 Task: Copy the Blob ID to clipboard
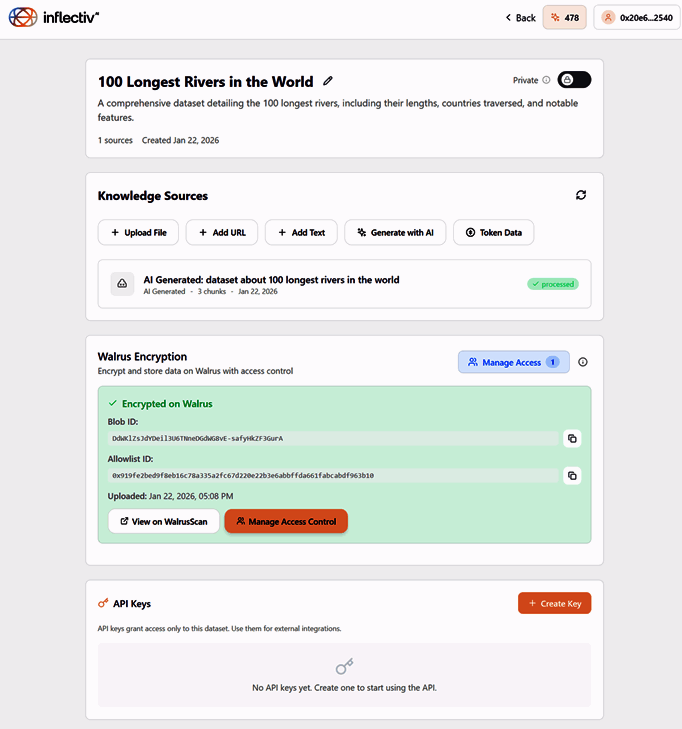point(573,438)
